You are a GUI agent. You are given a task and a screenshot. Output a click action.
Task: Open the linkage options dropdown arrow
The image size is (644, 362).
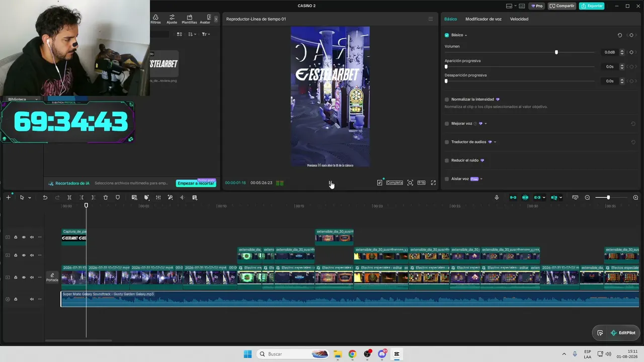pyautogui.click(x=544, y=198)
